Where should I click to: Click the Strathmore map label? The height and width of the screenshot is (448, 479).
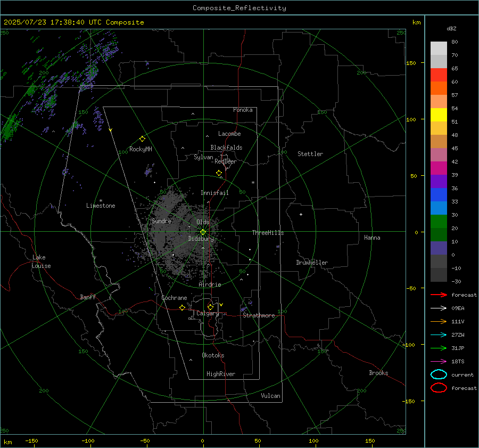[259, 315]
